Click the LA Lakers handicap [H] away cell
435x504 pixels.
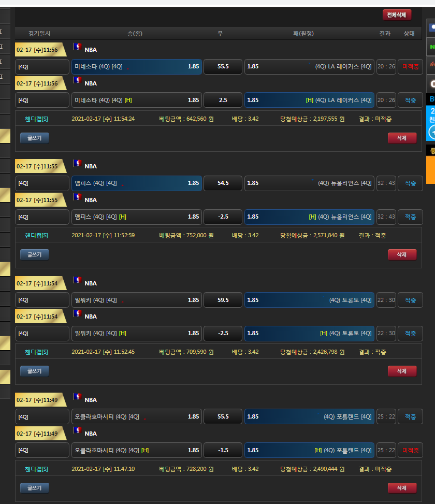309,100
